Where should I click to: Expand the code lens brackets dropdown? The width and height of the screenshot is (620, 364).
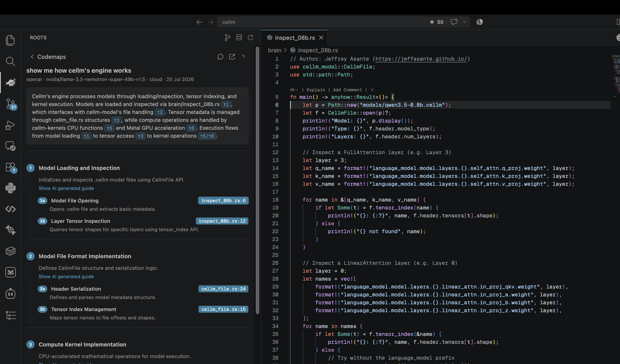click(294, 90)
